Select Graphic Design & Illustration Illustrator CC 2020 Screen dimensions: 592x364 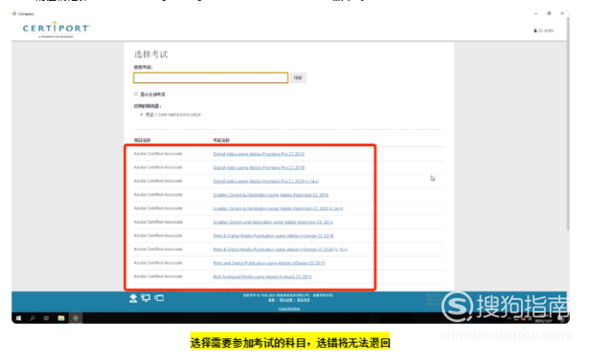[x=278, y=208]
